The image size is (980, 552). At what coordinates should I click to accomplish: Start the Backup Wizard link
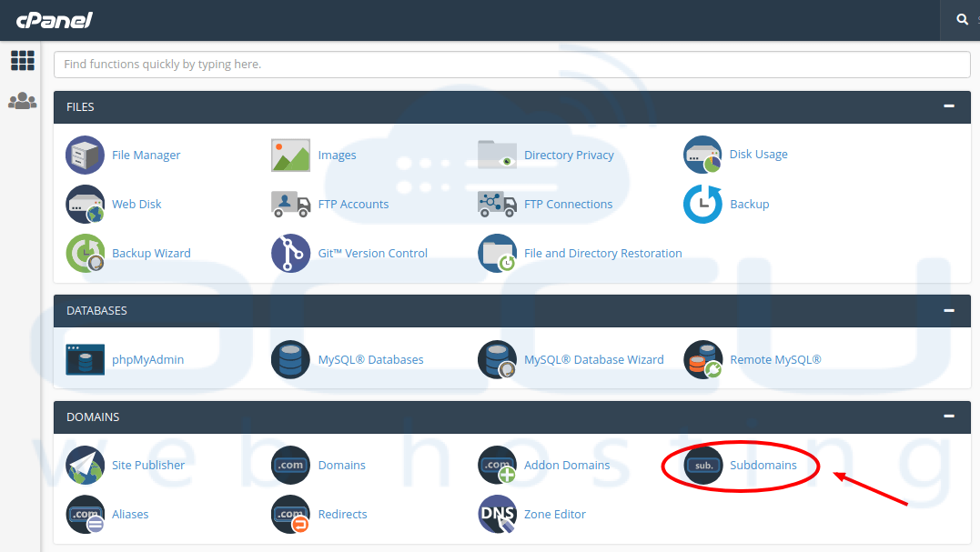(151, 253)
